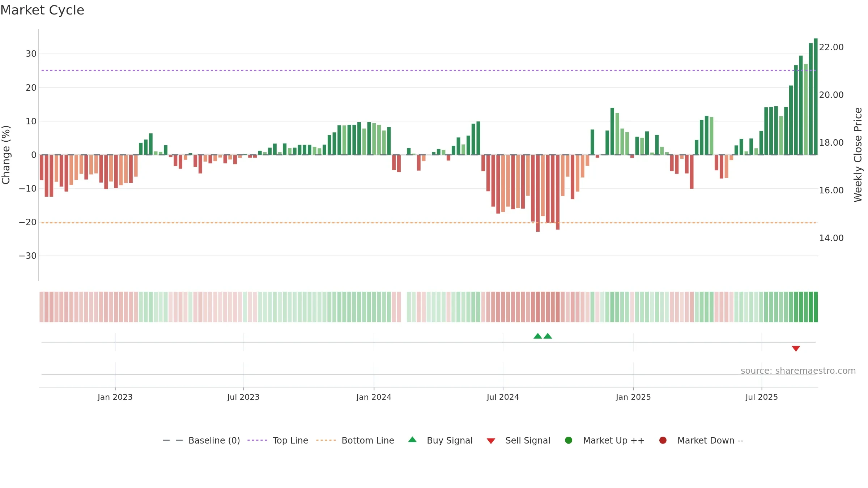Click the 18.00 price tick on right axis
The image size is (868, 488).
tap(831, 142)
